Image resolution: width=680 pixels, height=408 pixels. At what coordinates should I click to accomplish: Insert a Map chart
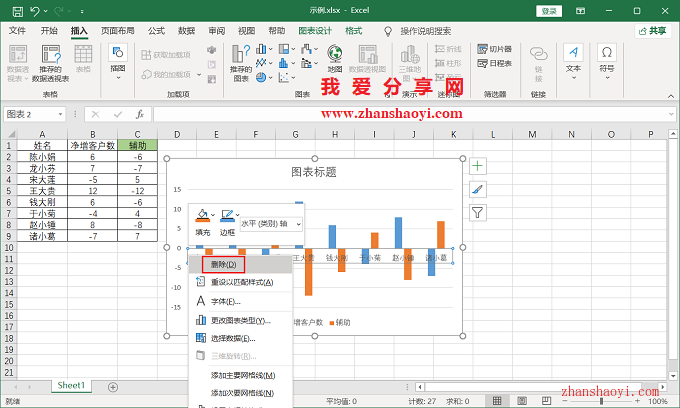point(335,58)
